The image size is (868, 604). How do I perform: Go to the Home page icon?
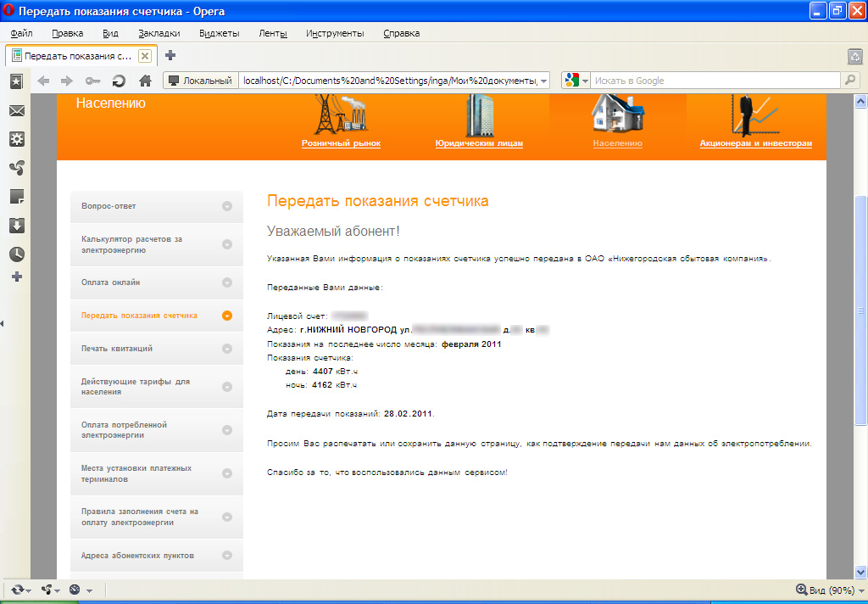[x=145, y=81]
